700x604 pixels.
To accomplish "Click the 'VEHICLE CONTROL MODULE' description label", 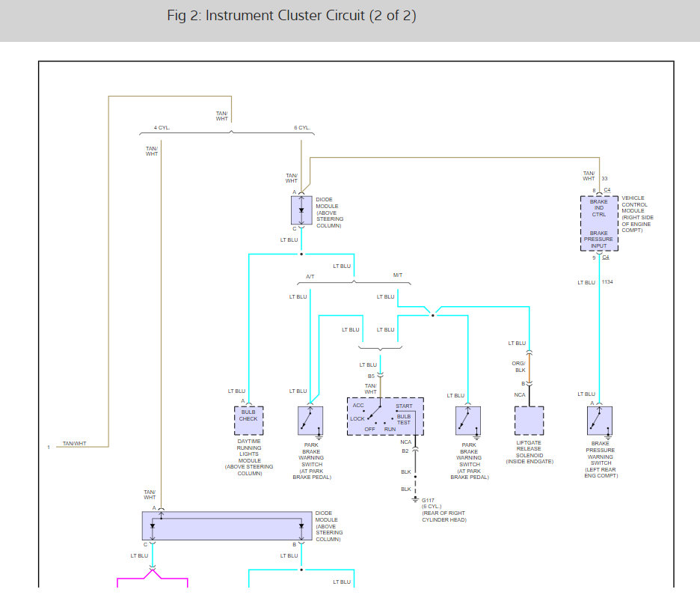I will coord(637,214).
